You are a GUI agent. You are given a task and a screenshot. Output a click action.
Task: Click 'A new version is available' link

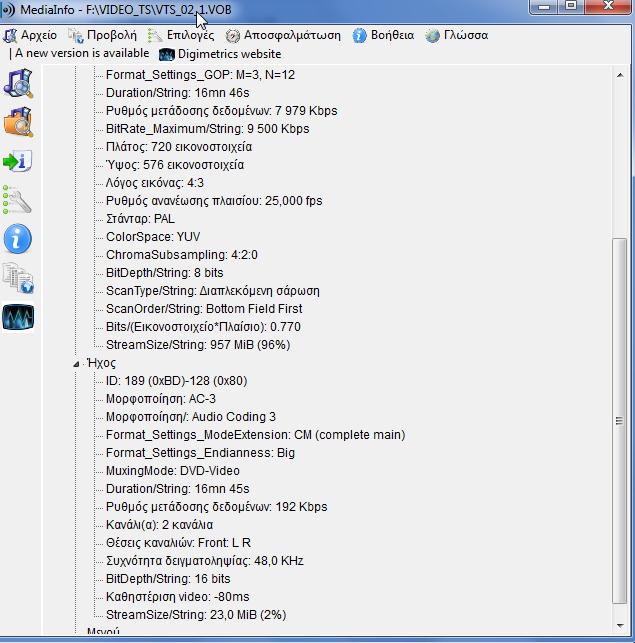82,53
